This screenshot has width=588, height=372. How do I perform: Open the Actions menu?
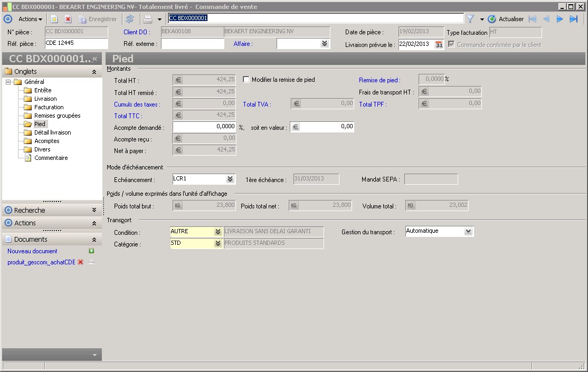click(30, 19)
